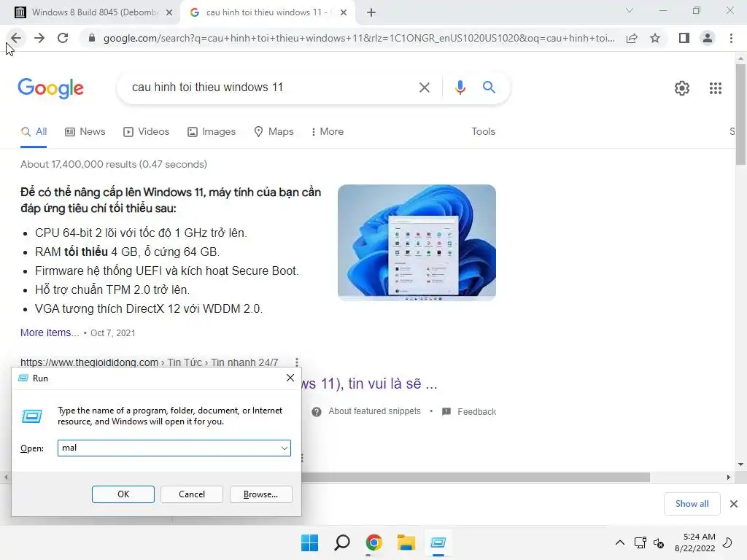
Task: Open Google quick settings gear
Action: point(682,88)
